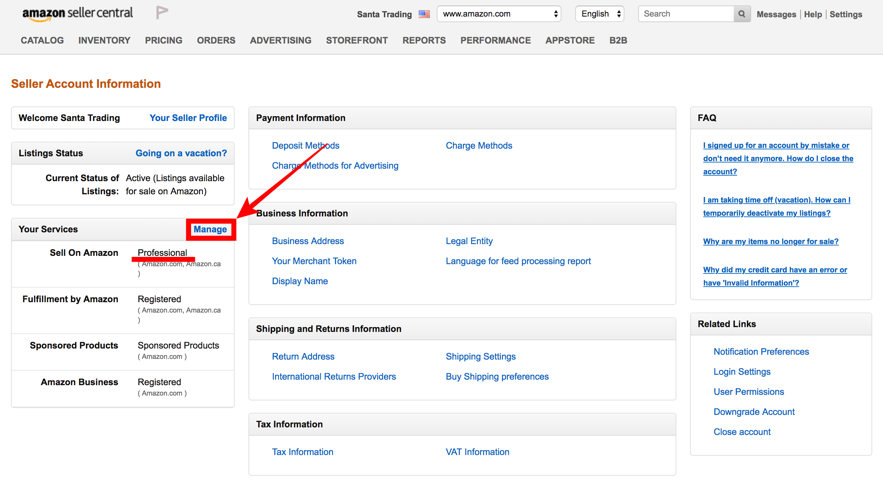Open International Returns Providers
The height and width of the screenshot is (499, 883).
click(x=334, y=377)
